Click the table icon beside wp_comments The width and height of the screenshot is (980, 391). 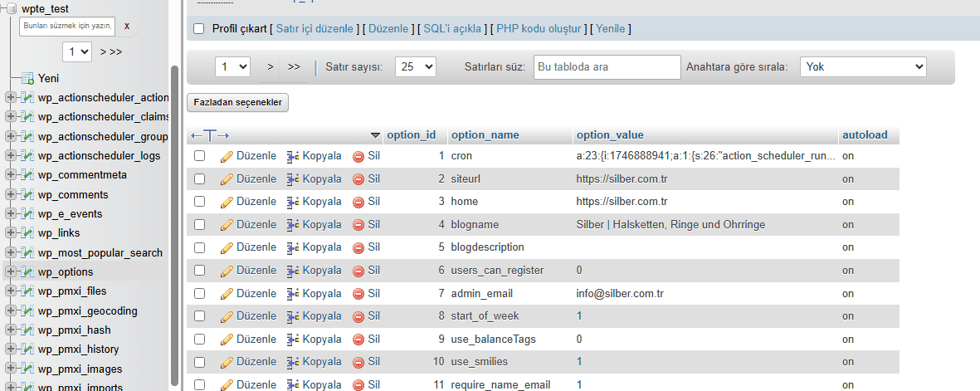coord(27,195)
